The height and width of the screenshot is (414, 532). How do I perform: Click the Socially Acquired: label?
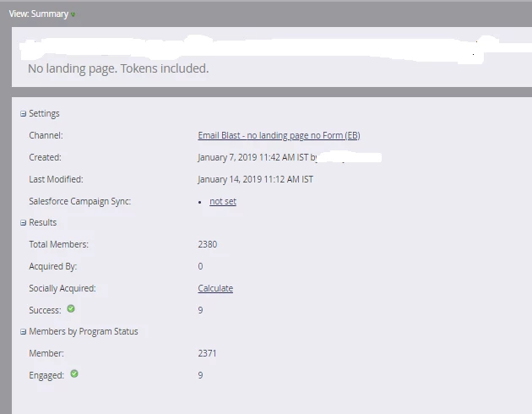[x=62, y=288]
